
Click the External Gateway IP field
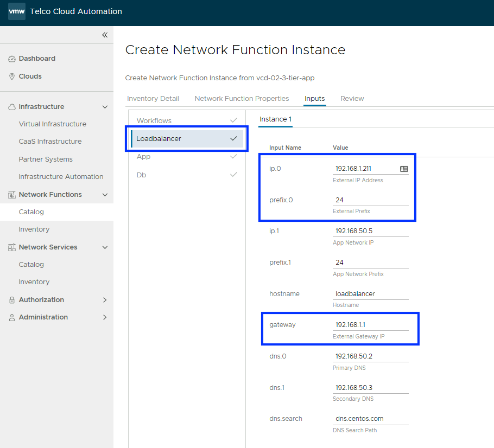coord(370,325)
